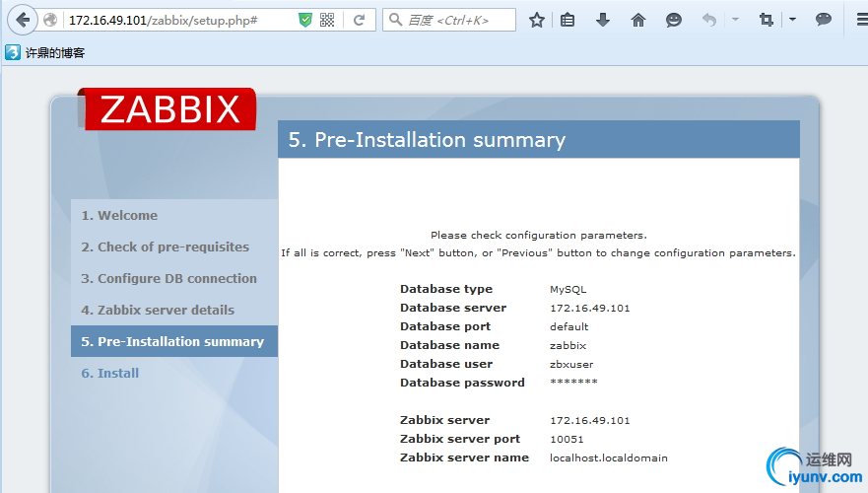Bookmark this page with the star icon
The width and height of the screenshot is (868, 493).
[536, 21]
